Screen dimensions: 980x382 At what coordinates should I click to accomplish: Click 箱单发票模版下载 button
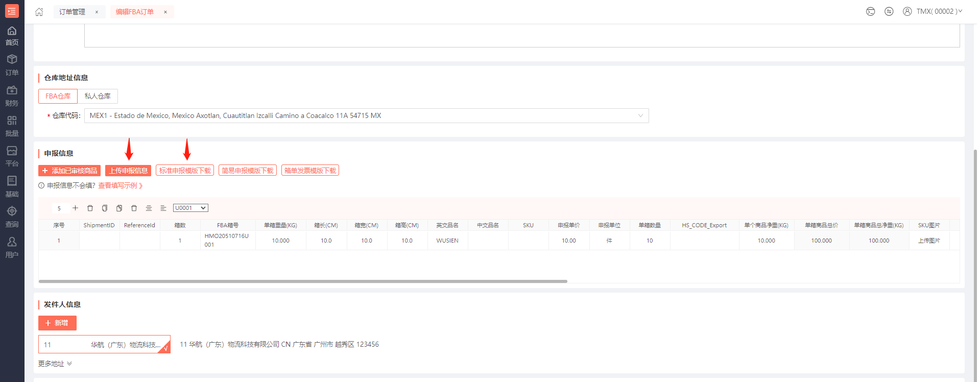pos(310,171)
